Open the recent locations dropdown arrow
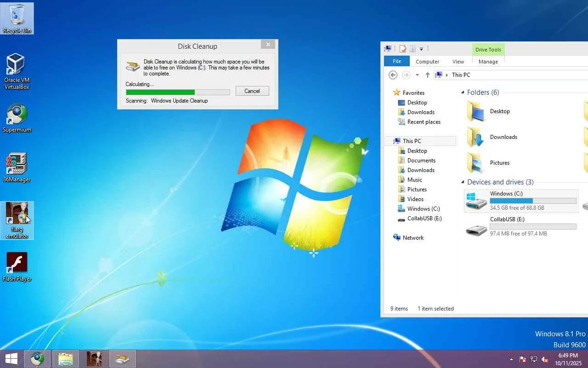 (x=417, y=75)
